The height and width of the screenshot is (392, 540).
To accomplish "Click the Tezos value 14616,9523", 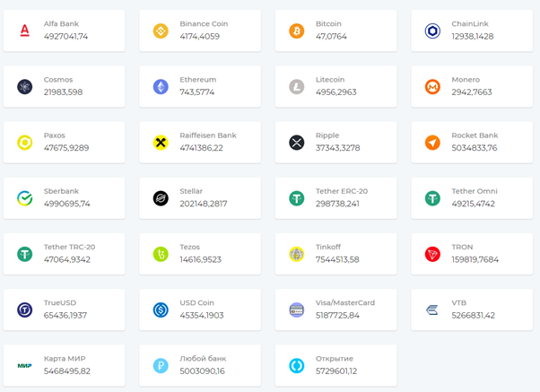I will (x=201, y=259).
